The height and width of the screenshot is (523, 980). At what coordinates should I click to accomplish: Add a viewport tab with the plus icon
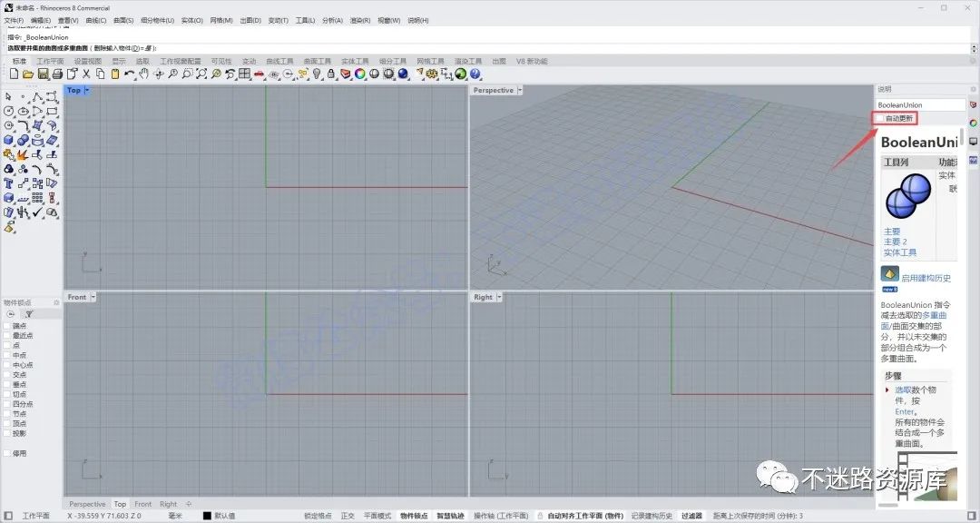189,504
